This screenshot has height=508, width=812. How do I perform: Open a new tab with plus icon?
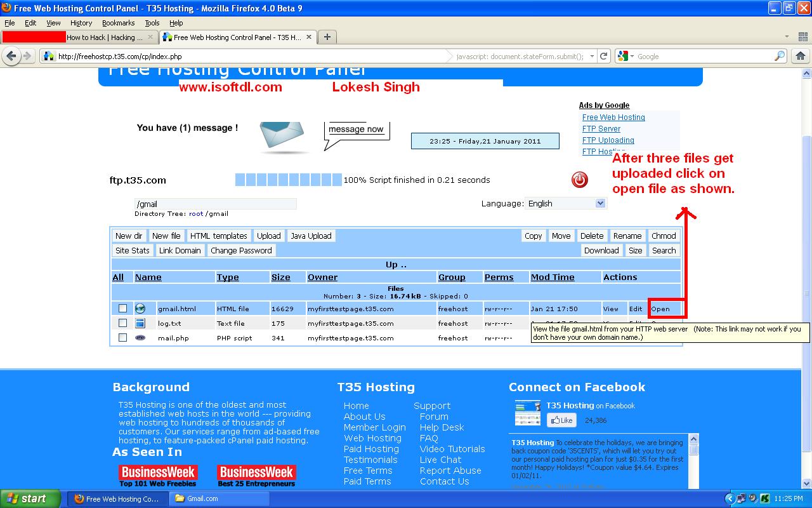tap(327, 37)
